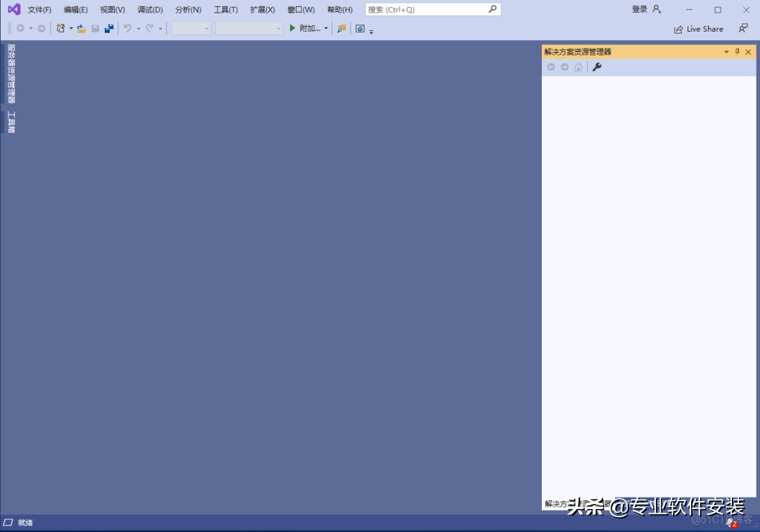
Task: Open the Solution Explorer window position menu
Action: coord(726,51)
